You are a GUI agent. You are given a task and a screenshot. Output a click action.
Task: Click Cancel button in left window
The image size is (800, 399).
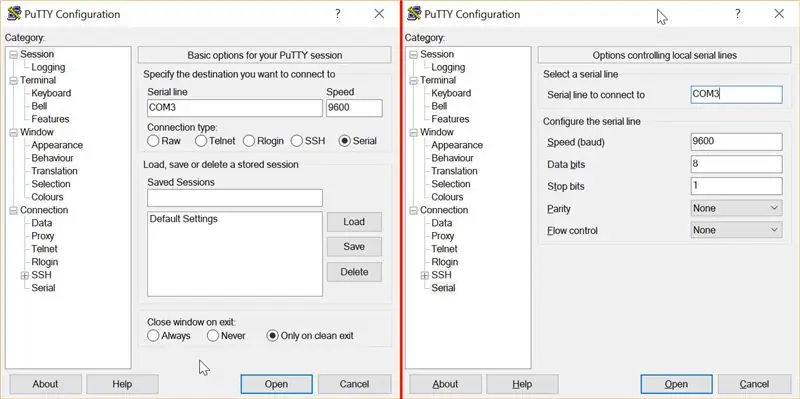[x=355, y=384]
